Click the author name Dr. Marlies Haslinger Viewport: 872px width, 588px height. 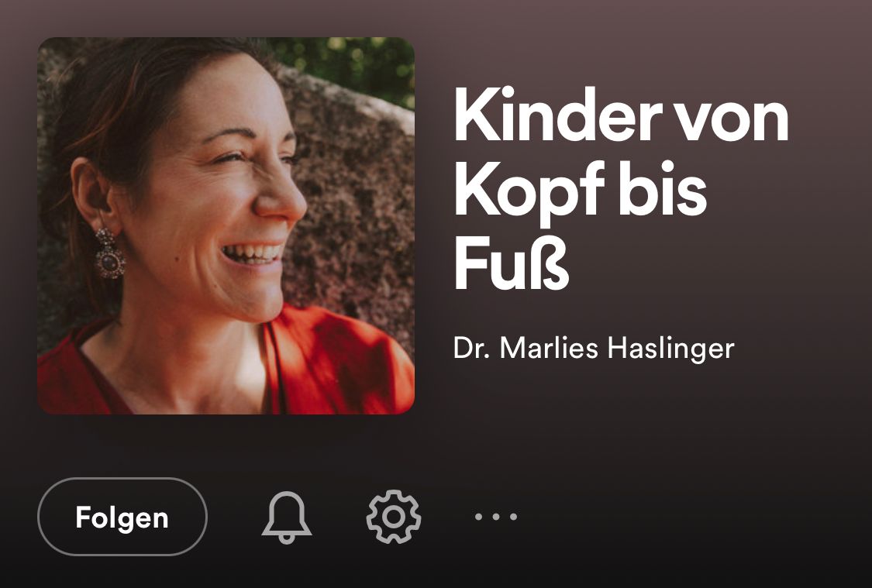(594, 349)
